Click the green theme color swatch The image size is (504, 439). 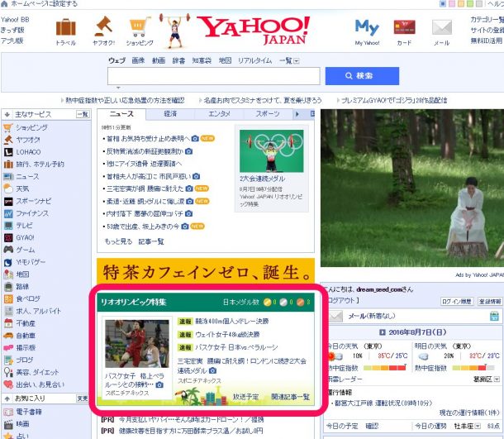[470, 4]
